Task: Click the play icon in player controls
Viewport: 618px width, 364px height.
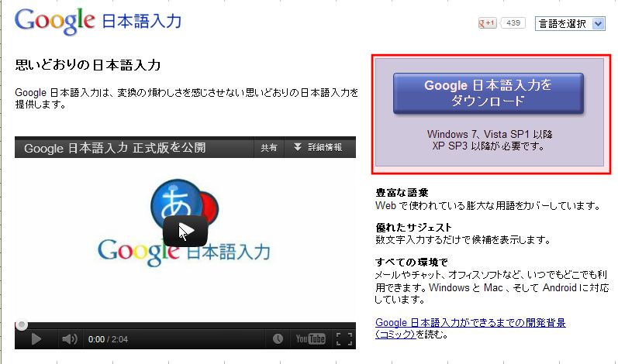Action: (x=36, y=338)
